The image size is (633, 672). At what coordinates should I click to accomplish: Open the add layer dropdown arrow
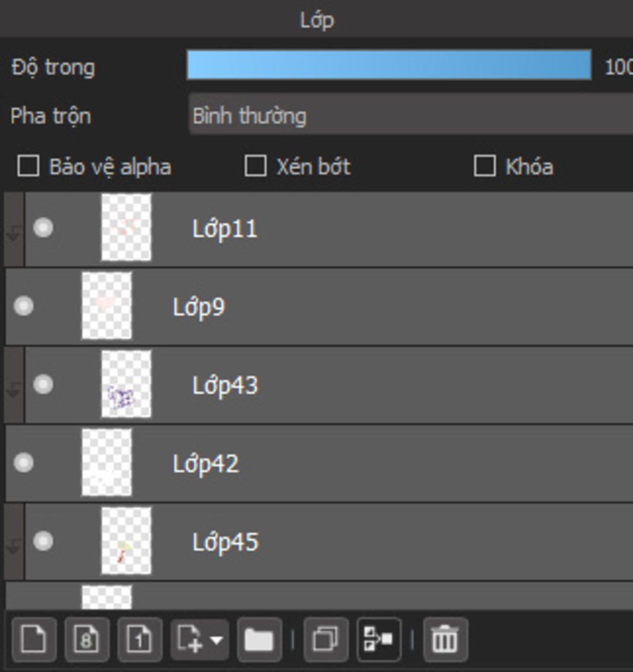click(217, 639)
